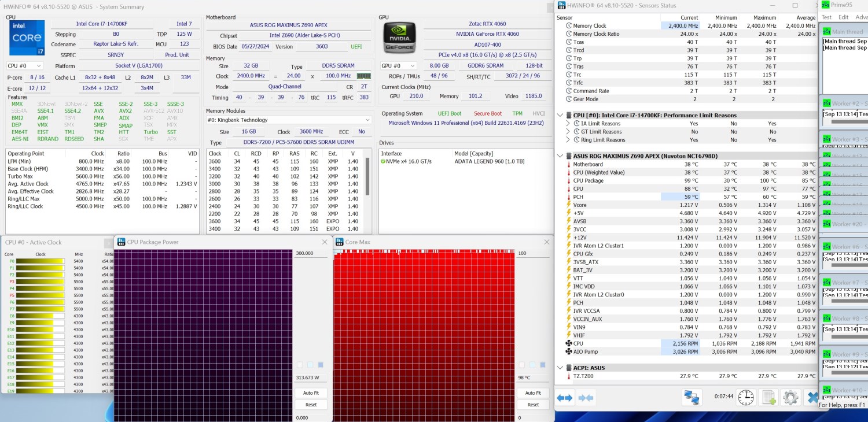Open the Edit menu in Prime95
This screenshot has width=868, height=422.
[x=844, y=17]
